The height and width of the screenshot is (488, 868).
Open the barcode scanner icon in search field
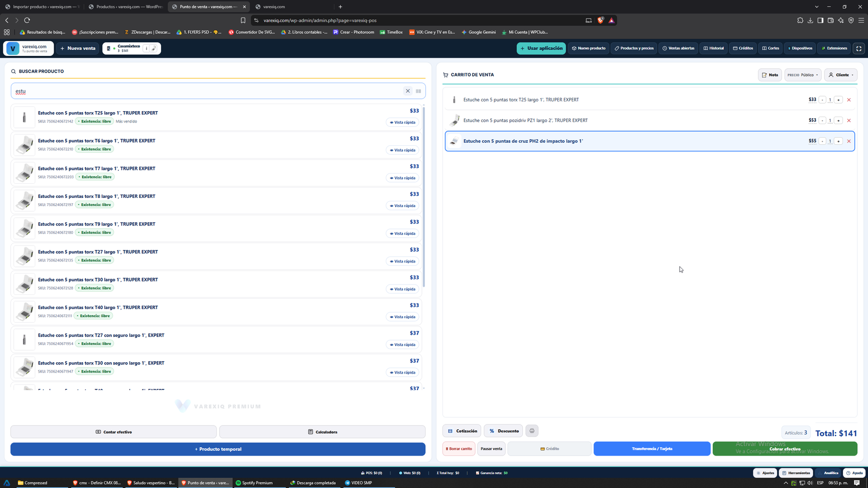pyautogui.click(x=418, y=91)
